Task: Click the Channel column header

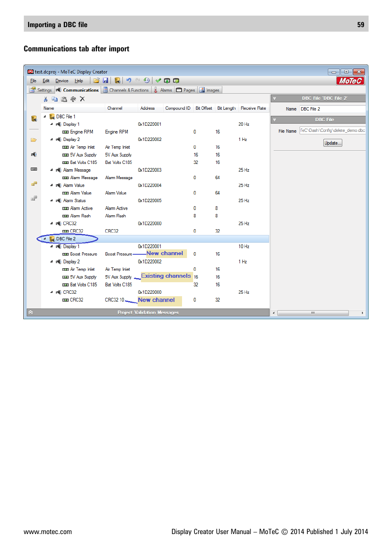Action: point(121,108)
